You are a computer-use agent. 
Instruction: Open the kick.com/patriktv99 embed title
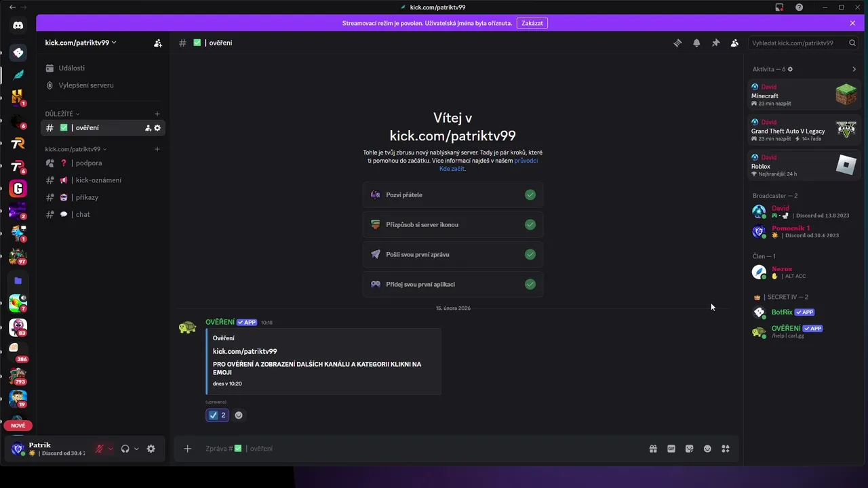coord(245,351)
